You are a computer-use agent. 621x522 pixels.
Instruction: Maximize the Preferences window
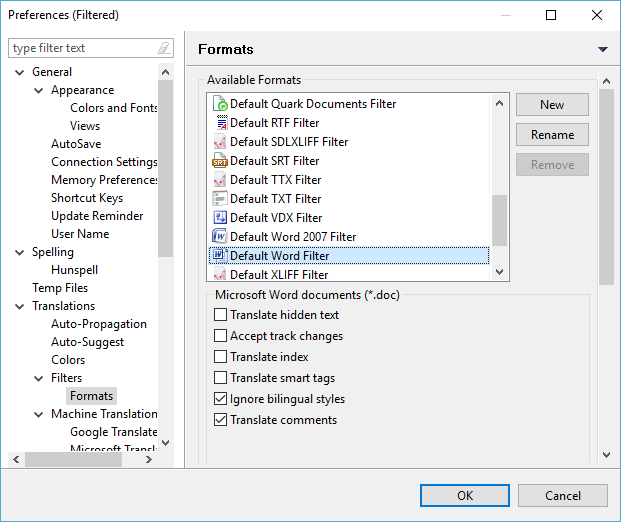(x=551, y=15)
